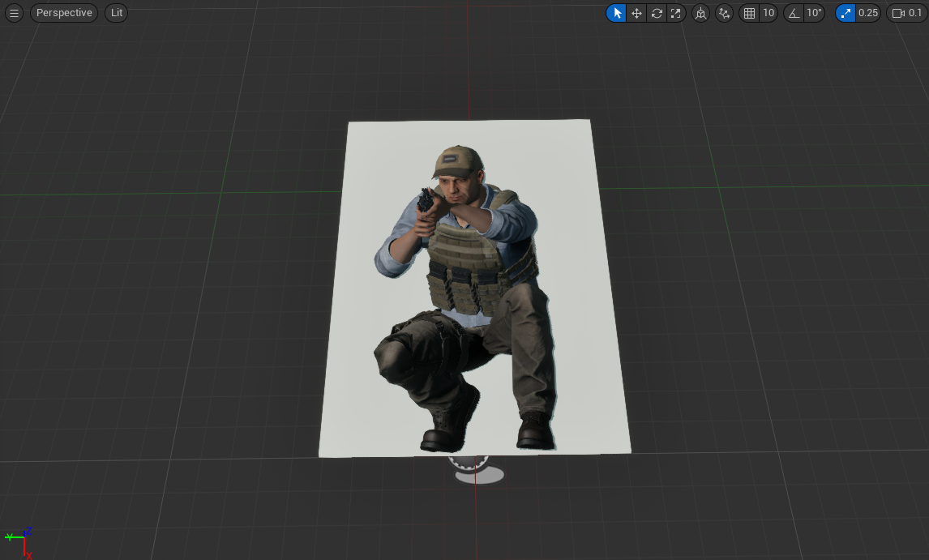Open grid snap size value 10

click(768, 13)
